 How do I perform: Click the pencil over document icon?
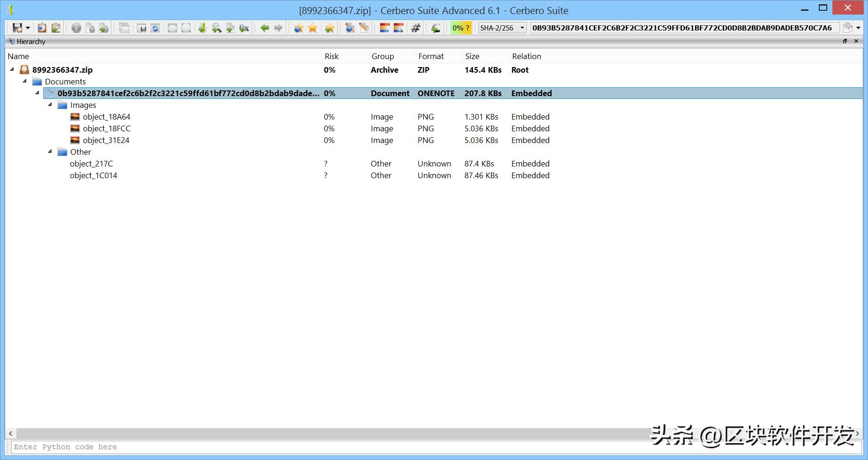pos(364,28)
